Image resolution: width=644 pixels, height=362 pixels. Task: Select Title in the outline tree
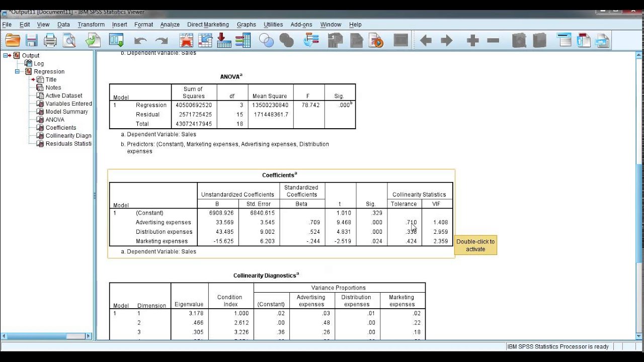[51, 79]
